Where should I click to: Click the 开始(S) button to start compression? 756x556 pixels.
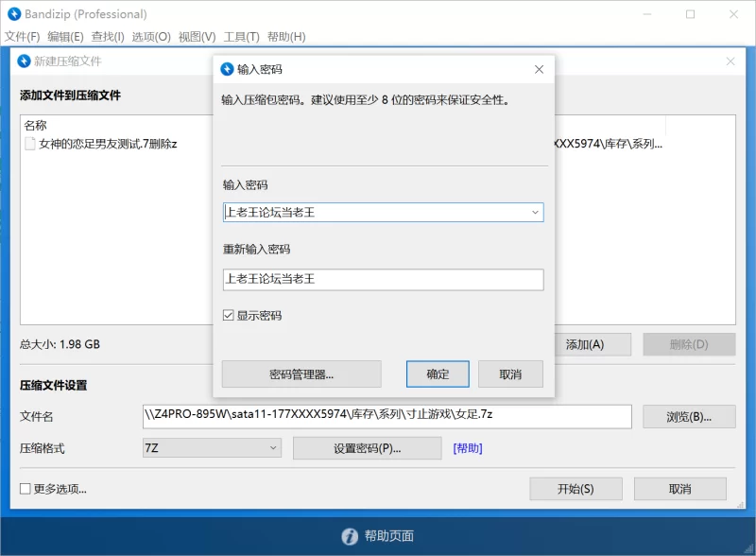[575, 488]
